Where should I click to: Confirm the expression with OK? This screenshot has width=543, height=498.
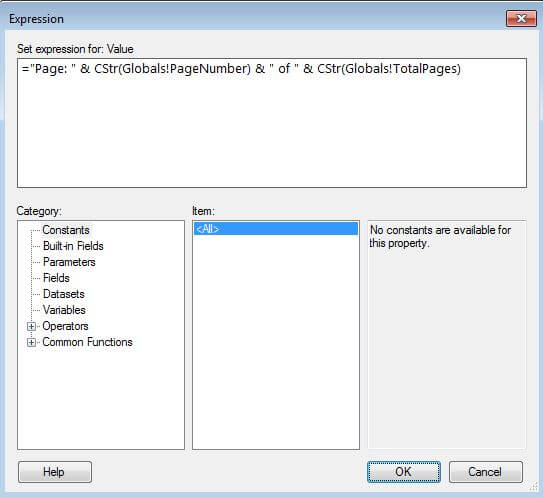coord(404,472)
